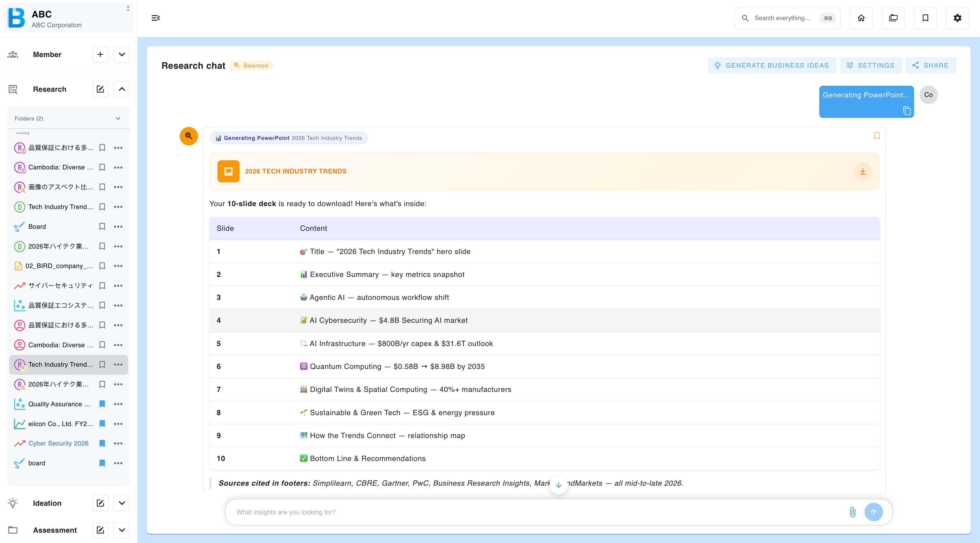This screenshot has width=980, height=543.
Task: Click the AI Cybersecurity slide 4 row
Action: pyautogui.click(x=544, y=321)
